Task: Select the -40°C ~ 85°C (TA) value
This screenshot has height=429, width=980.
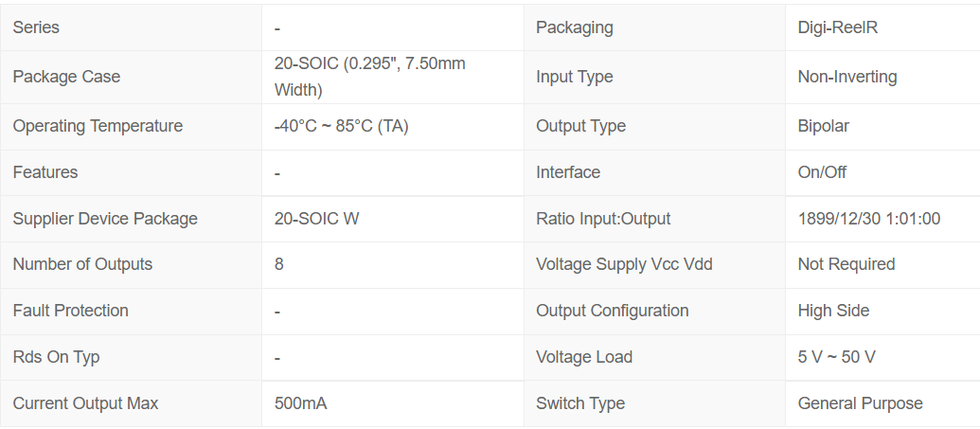Action: point(341,126)
